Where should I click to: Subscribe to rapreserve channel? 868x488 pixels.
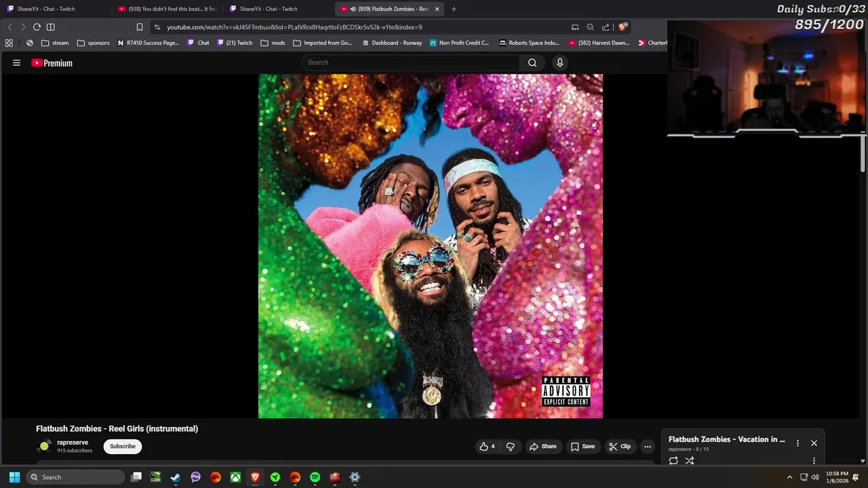tap(123, 446)
